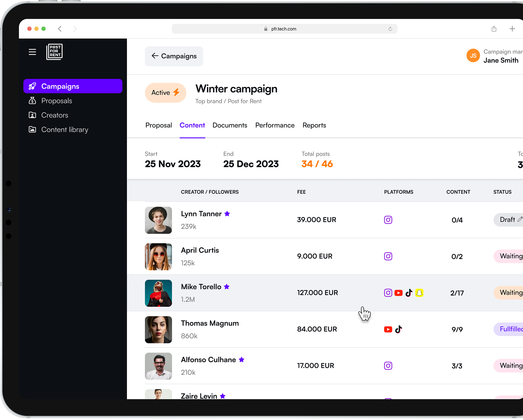Click Mike Torello's Instagram icon

[x=388, y=293]
